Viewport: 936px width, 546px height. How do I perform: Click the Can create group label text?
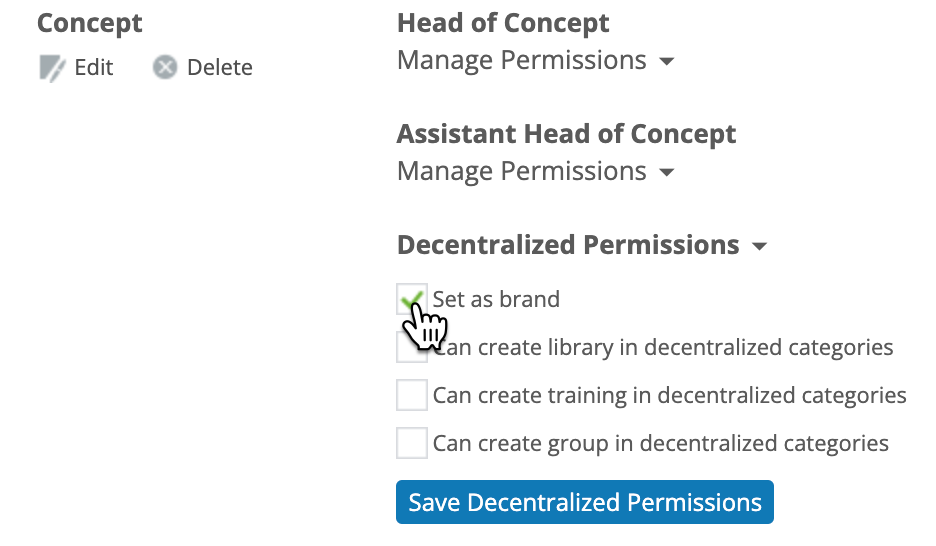(661, 444)
